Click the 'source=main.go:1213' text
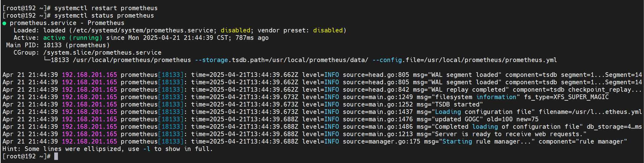The height and width of the screenshot is (163, 644). pos(378,134)
